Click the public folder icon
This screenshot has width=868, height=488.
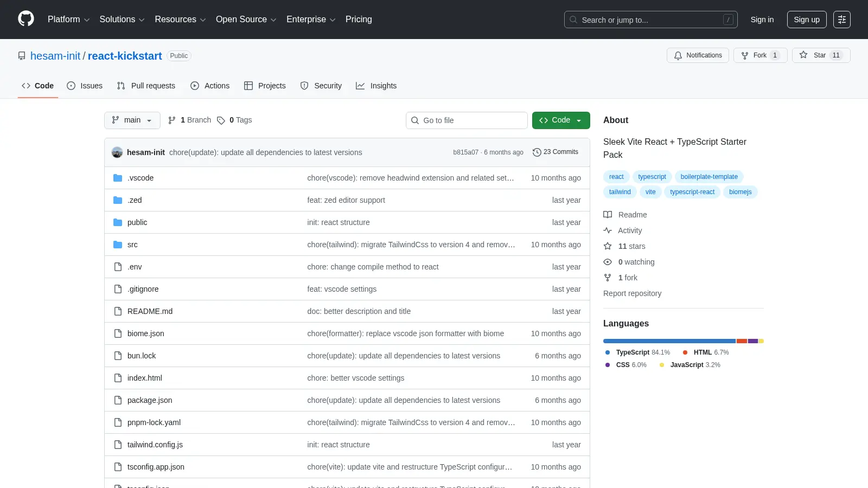pyautogui.click(x=118, y=222)
